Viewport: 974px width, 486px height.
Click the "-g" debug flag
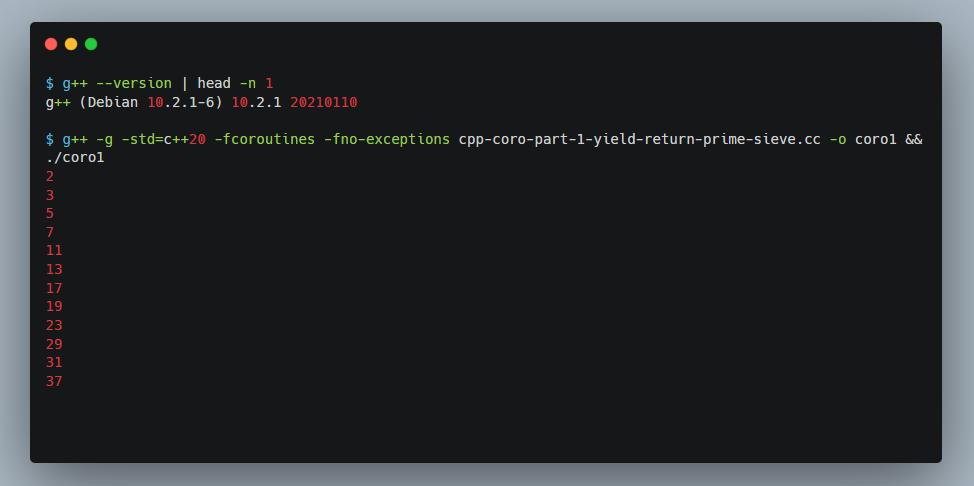tap(104, 139)
